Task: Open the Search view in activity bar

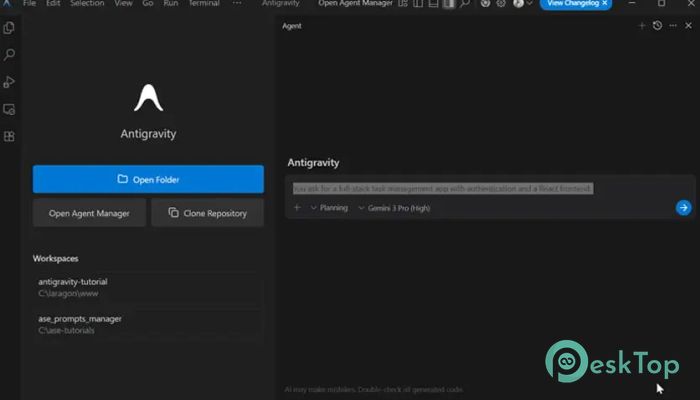Action: (9, 55)
